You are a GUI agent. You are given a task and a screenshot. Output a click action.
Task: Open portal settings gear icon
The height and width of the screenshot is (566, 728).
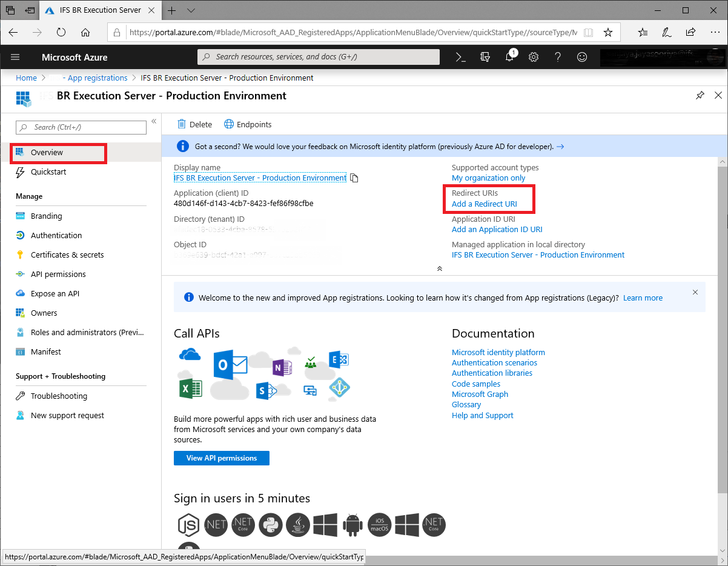(x=534, y=57)
